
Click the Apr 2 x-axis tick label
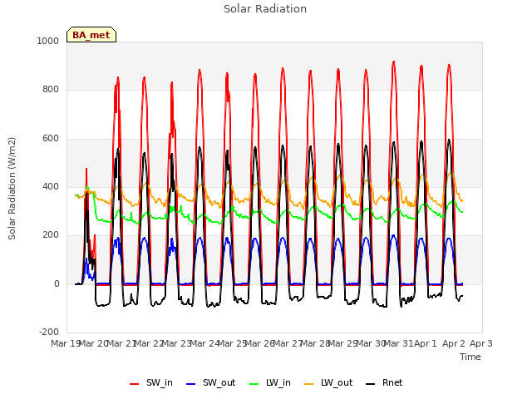(454, 343)
